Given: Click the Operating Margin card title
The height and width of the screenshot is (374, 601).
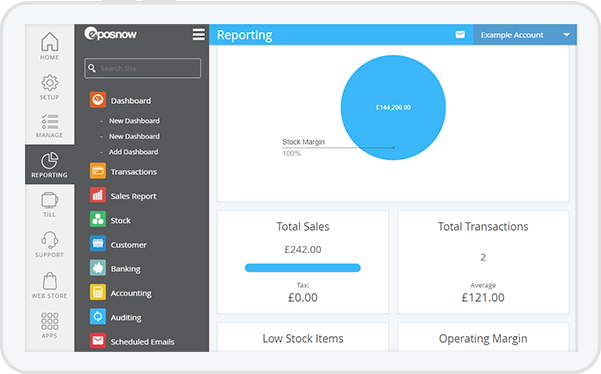Looking at the screenshot, I should pos(483,338).
